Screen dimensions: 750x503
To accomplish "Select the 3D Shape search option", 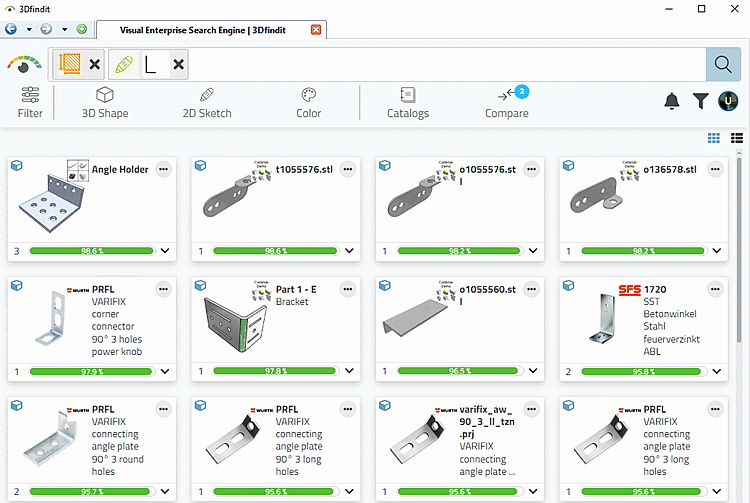I will [x=105, y=102].
